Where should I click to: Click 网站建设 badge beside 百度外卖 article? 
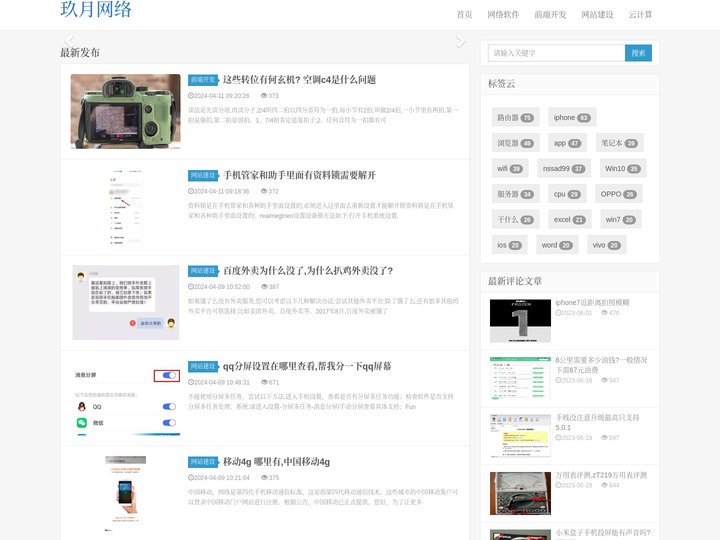click(x=202, y=271)
